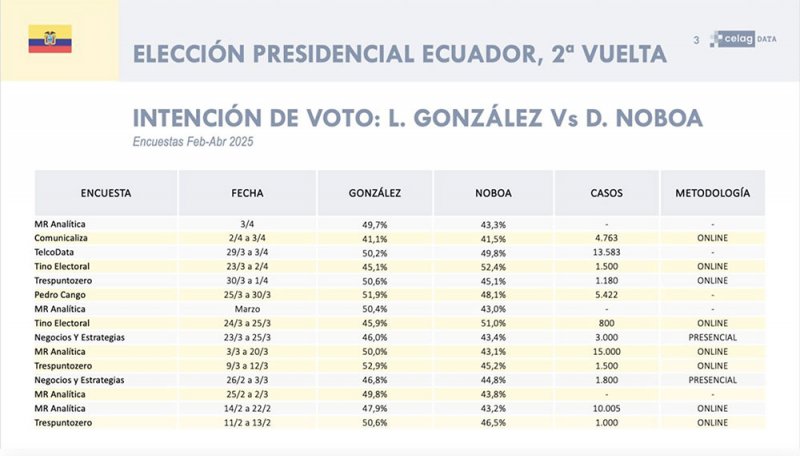Image resolution: width=800 pixels, height=456 pixels.
Task: Click the 'Intención de voto' heading
Action: [417, 118]
